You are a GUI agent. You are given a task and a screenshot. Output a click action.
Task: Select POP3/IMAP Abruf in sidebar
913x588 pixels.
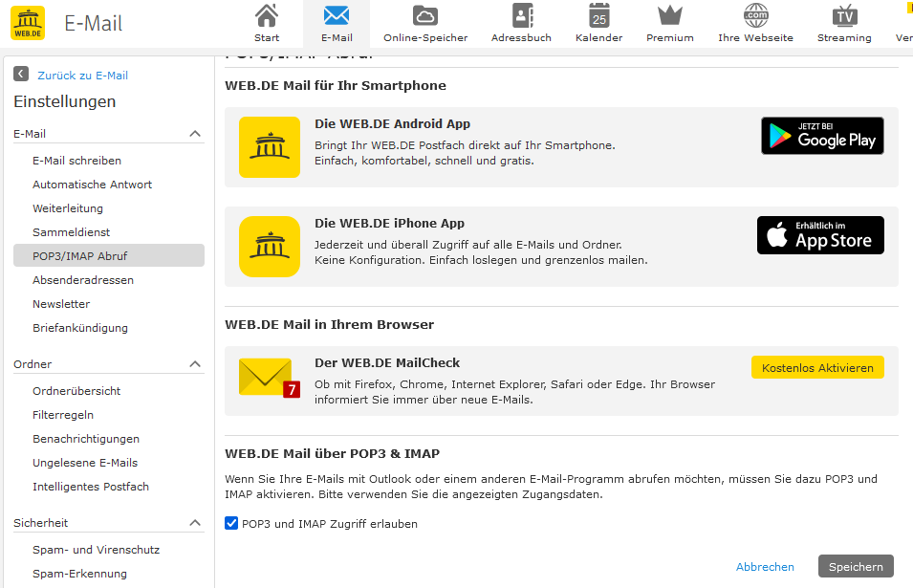click(x=109, y=255)
